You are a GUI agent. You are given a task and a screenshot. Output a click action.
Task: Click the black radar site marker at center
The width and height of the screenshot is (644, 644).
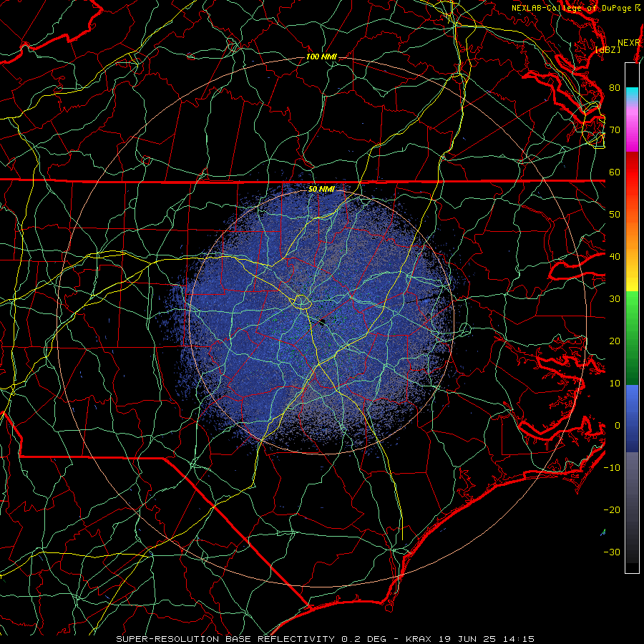click(x=323, y=323)
